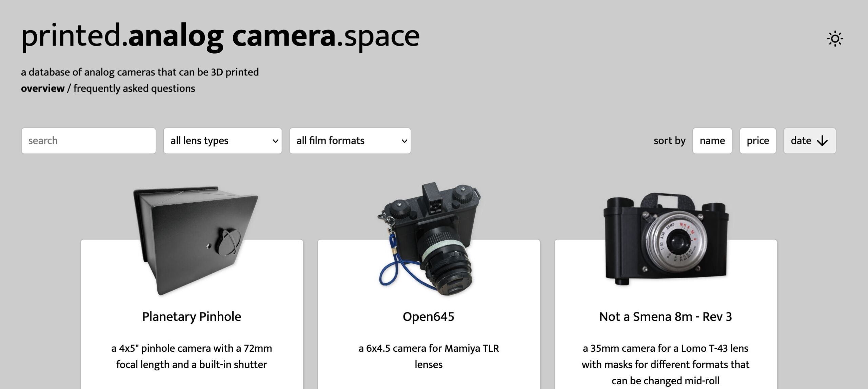Open the all film formats dropdown
Image resolution: width=868 pixels, height=389 pixels.
[x=350, y=141]
